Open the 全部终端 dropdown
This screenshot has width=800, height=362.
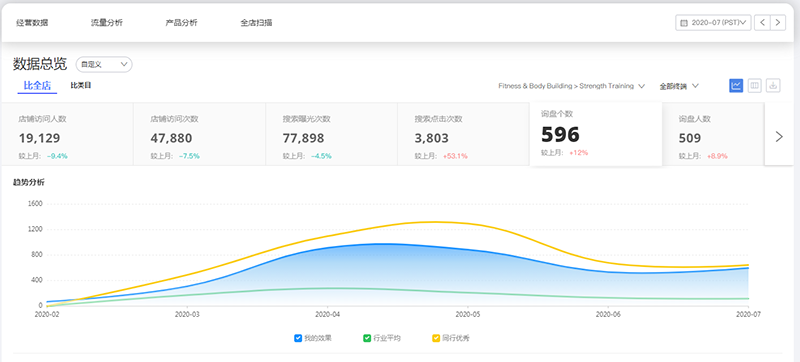pyautogui.click(x=679, y=86)
